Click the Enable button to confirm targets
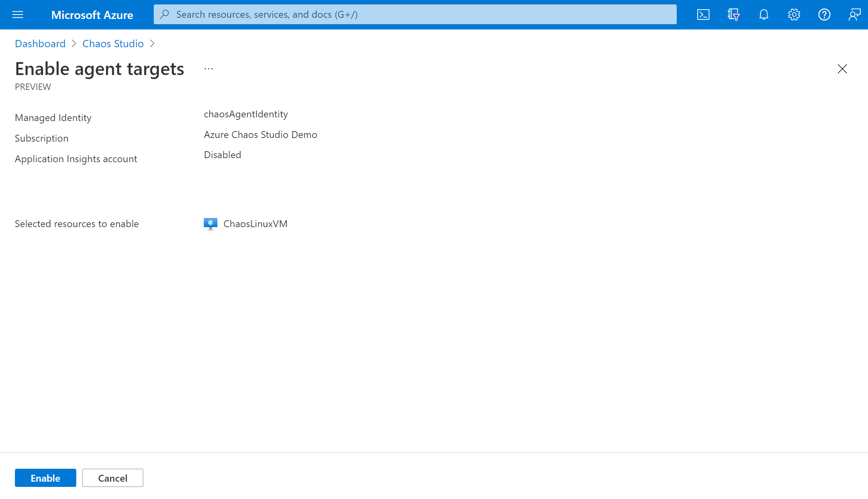This screenshot has width=868, height=499. pyautogui.click(x=45, y=478)
